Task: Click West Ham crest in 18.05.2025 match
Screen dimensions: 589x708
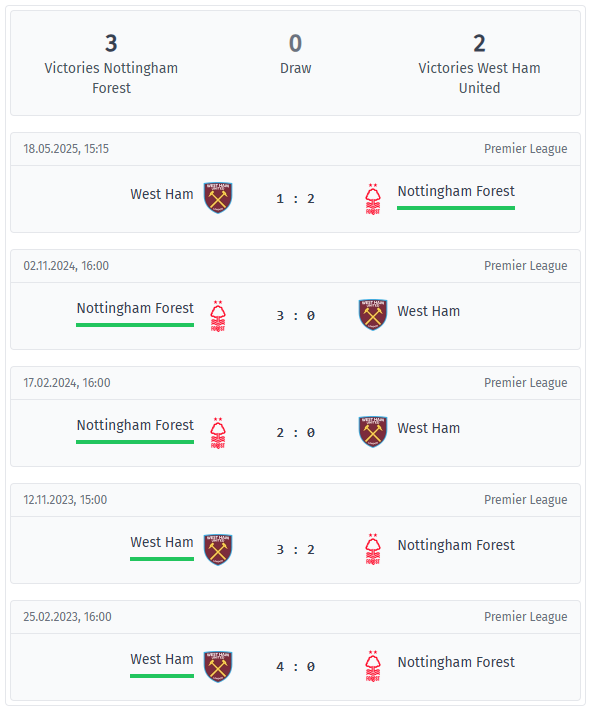Action: click(218, 198)
